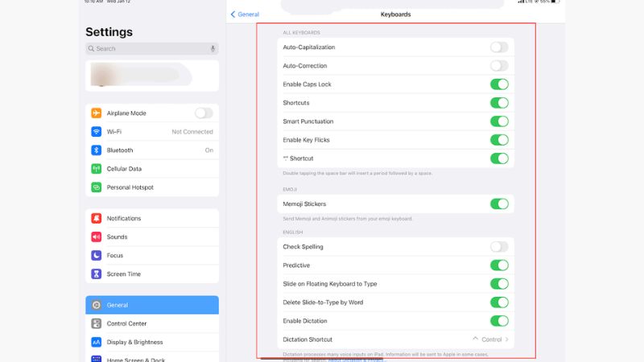Image resolution: width=644 pixels, height=362 pixels.
Task: Enable the Auto-Capitalization toggle
Action: click(x=499, y=47)
